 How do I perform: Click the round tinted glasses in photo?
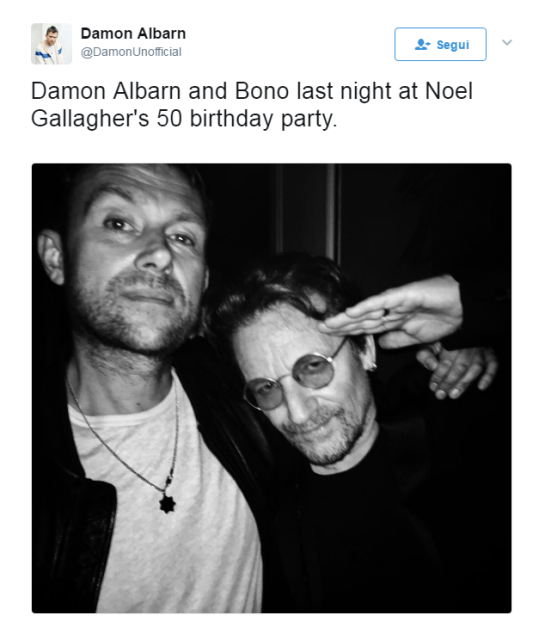point(291,381)
